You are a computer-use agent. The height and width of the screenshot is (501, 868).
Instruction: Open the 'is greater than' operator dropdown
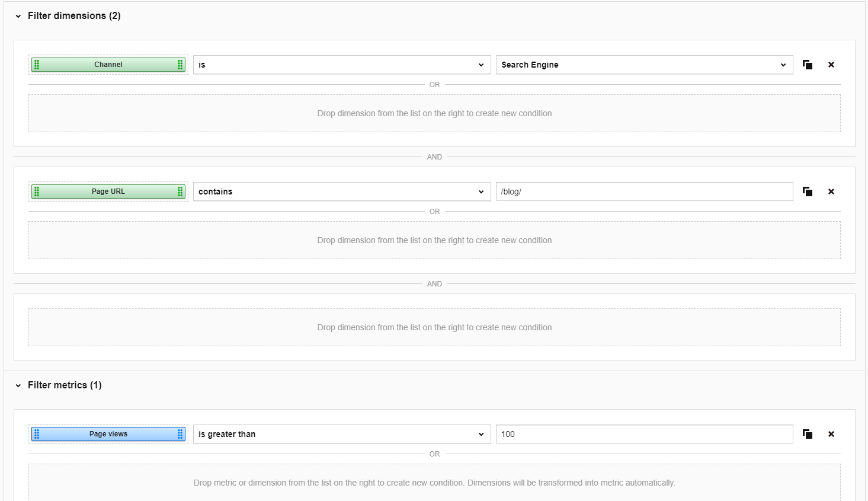[x=341, y=434]
